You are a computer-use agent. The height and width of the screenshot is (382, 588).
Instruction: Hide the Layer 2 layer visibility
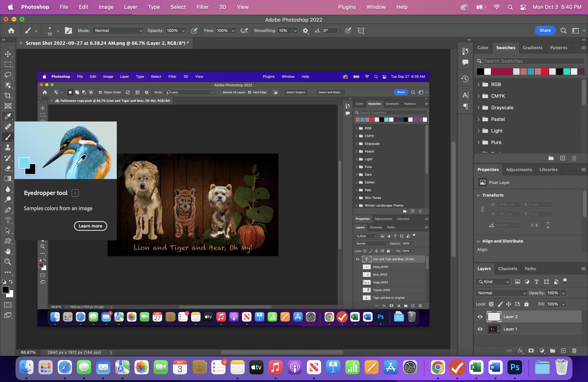point(480,317)
